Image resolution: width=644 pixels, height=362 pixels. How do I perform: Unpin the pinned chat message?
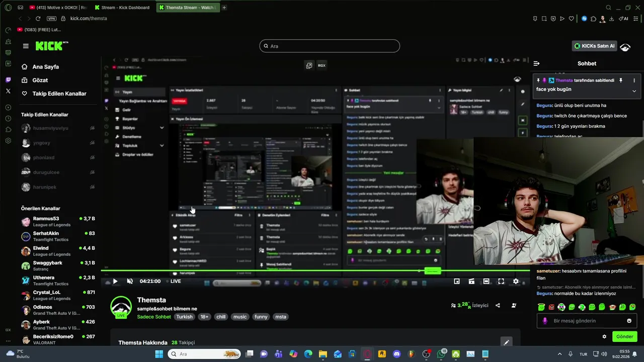click(x=620, y=80)
